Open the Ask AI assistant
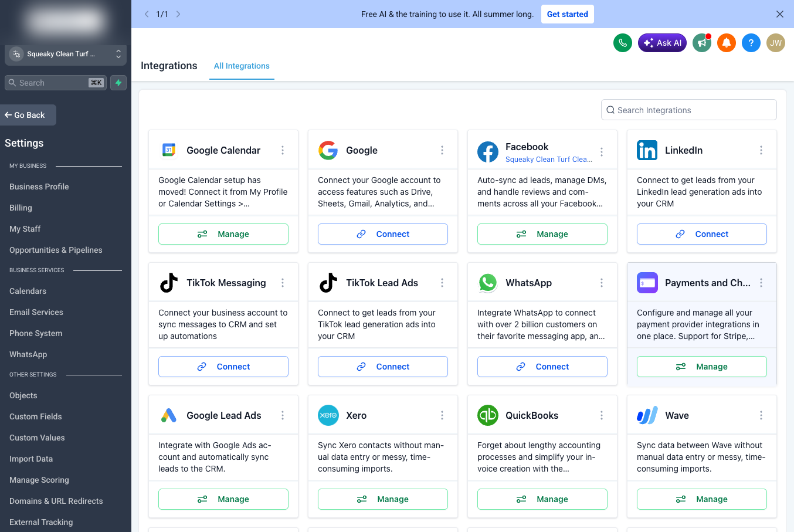The height and width of the screenshot is (532, 794). pyautogui.click(x=662, y=43)
